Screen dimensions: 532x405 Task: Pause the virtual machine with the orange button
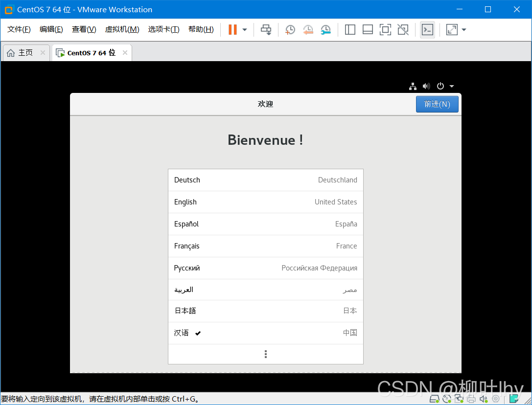pyautogui.click(x=232, y=29)
